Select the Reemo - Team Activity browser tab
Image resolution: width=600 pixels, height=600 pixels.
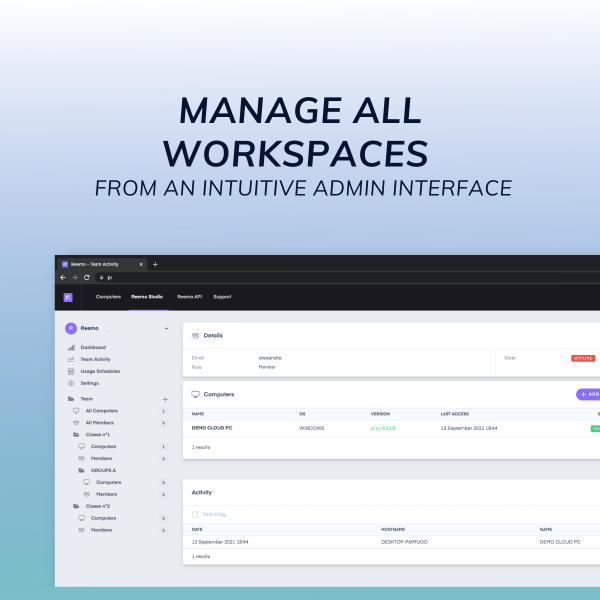(103, 264)
